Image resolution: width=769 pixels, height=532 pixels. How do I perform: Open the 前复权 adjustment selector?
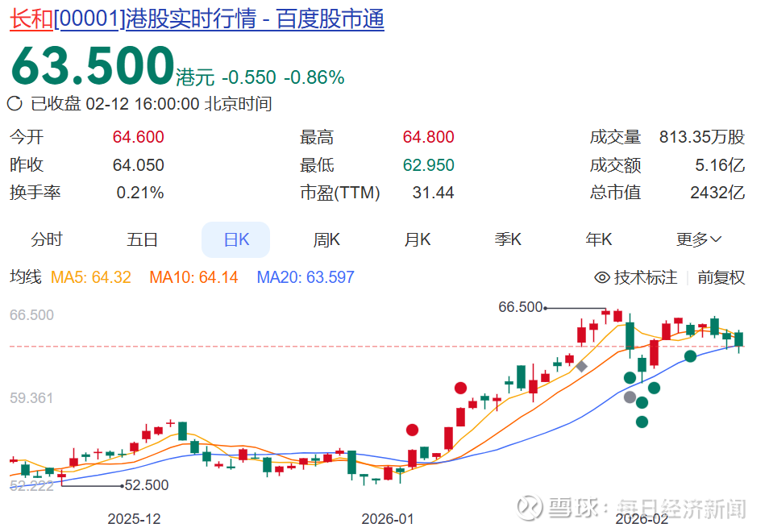pos(721,277)
